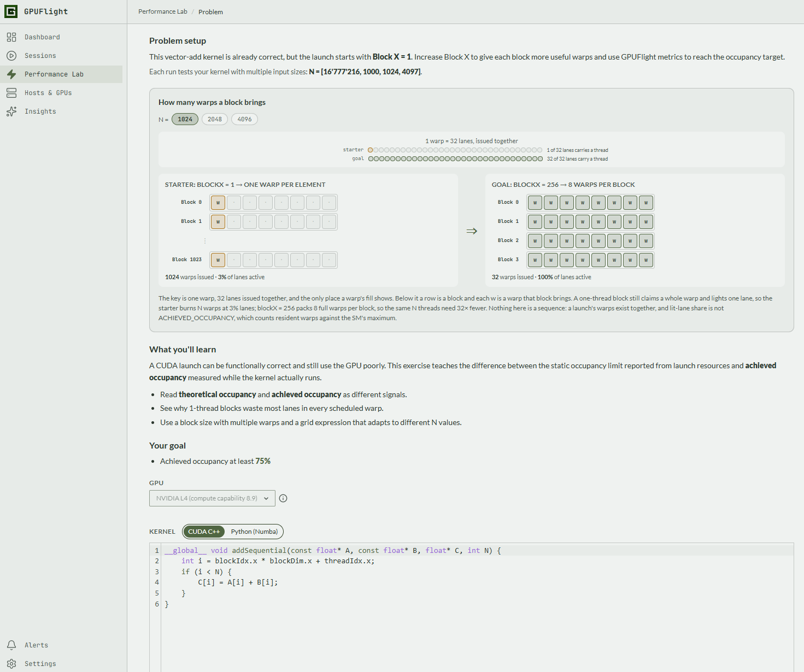The height and width of the screenshot is (672, 804).
Task: Click '1 warp = 32 lanes, issued together' caption
Action: (472, 141)
